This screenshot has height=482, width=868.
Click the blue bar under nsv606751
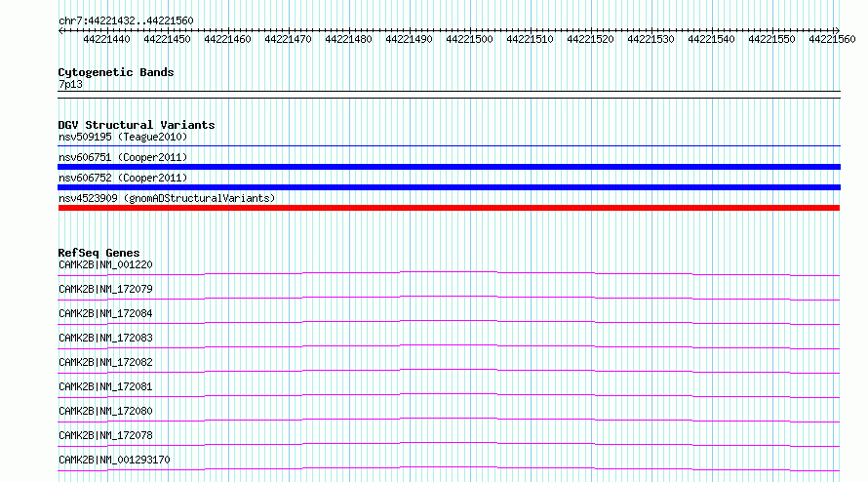pos(449,167)
